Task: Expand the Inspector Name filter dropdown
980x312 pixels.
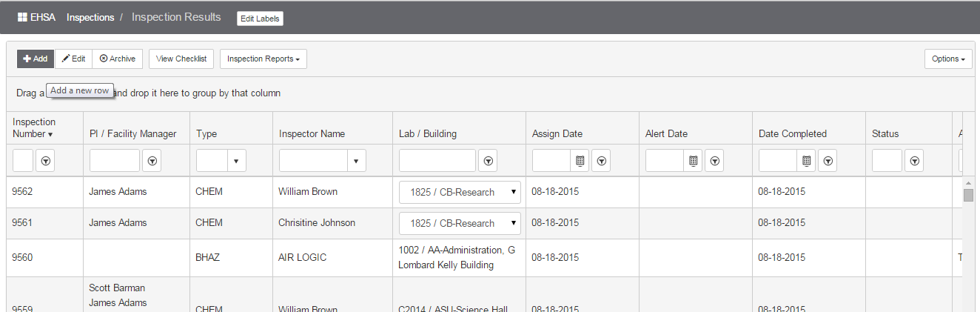Action: tap(356, 160)
